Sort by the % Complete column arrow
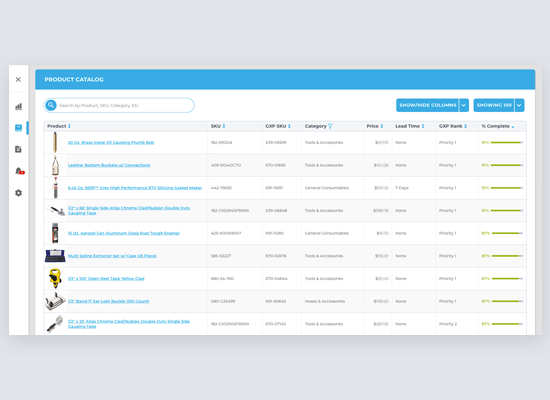This screenshot has width=550, height=400. [x=513, y=127]
